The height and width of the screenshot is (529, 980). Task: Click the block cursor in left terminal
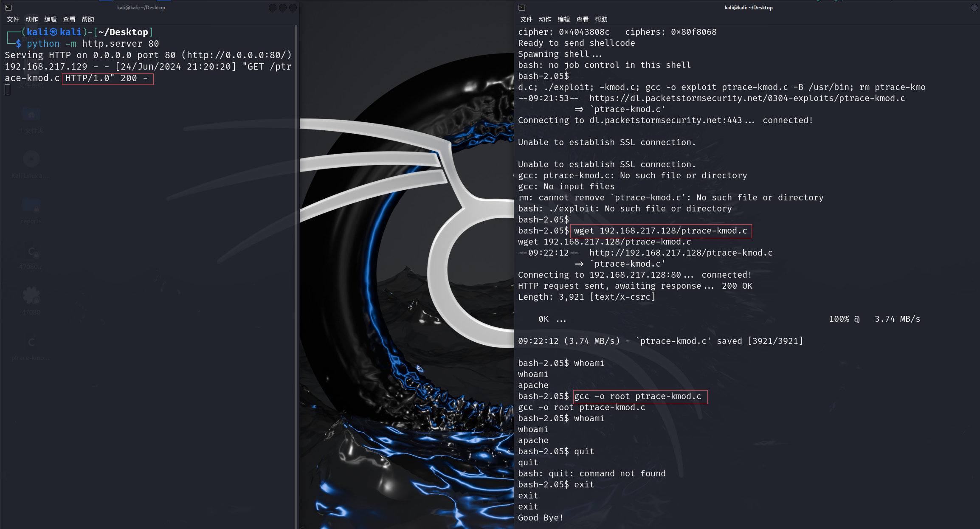tap(8, 90)
